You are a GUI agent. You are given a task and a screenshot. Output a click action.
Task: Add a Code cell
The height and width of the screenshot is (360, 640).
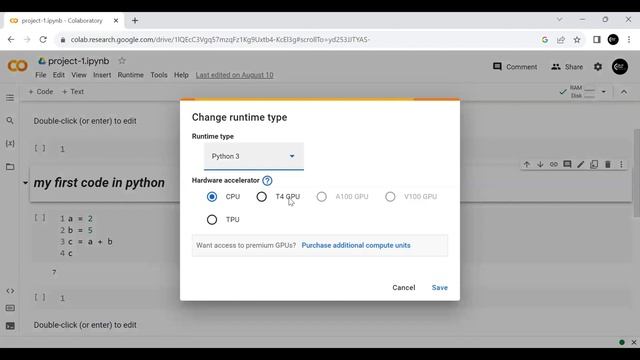tap(40, 92)
